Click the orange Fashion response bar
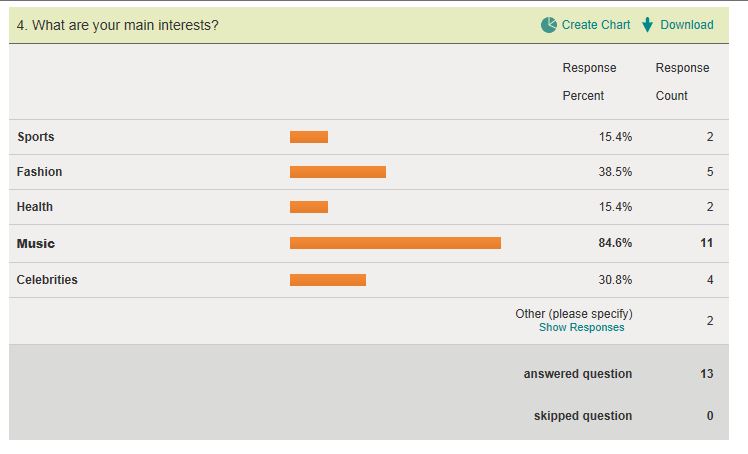Image resolution: width=748 pixels, height=454 pixels. point(338,172)
